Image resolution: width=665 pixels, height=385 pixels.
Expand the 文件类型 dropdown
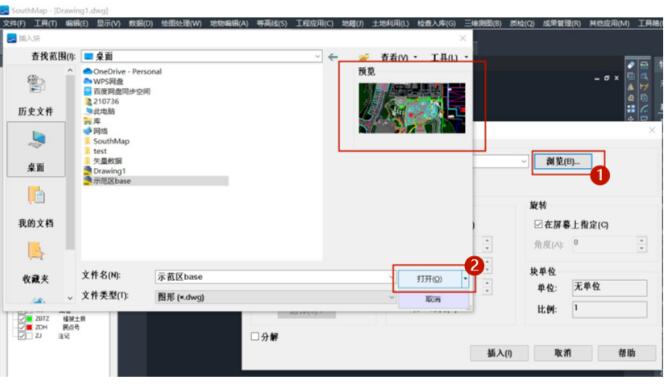(391, 297)
